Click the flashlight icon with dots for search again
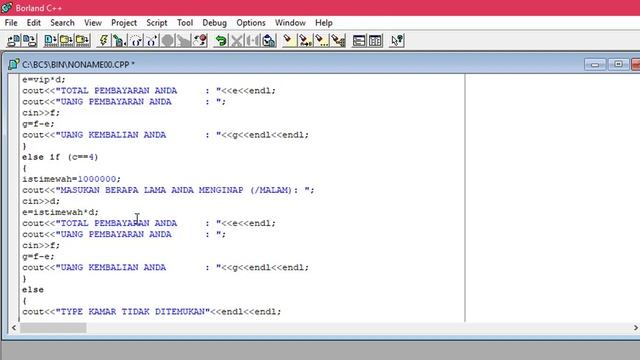The image size is (640, 360). (x=322, y=40)
